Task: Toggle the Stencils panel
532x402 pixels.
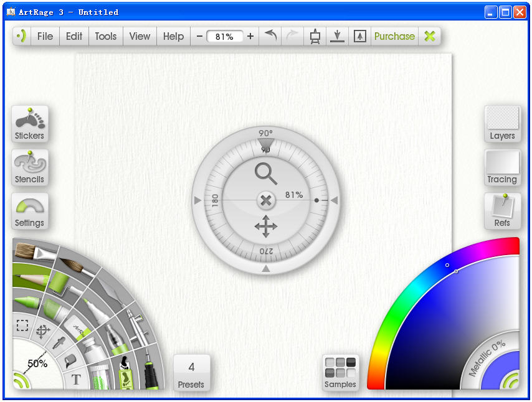Action: point(30,167)
